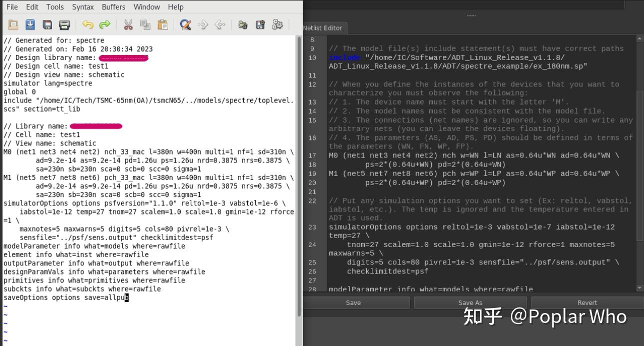Viewport: 644px width, 346px height.
Task: Open the Window menu in gVim
Action: [x=147, y=7]
